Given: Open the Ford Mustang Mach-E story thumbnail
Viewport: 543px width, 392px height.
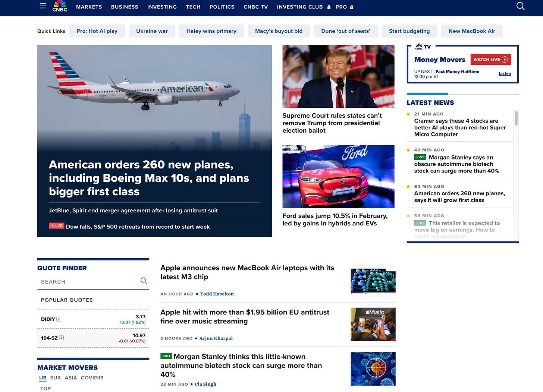Looking at the screenshot, I should (x=338, y=177).
